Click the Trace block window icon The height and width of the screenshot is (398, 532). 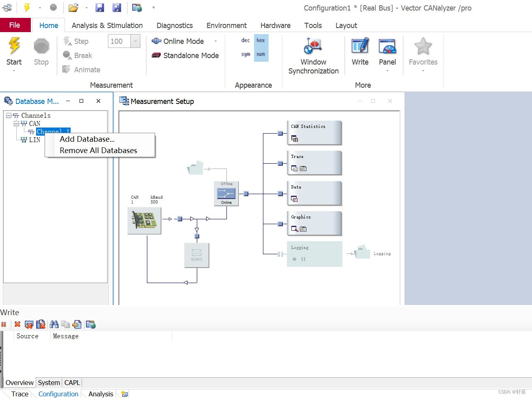295,169
